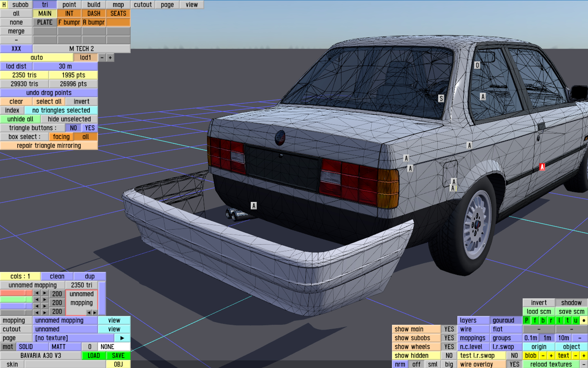Click the repair triangle mirroring button
This screenshot has width=588, height=368.
point(49,146)
